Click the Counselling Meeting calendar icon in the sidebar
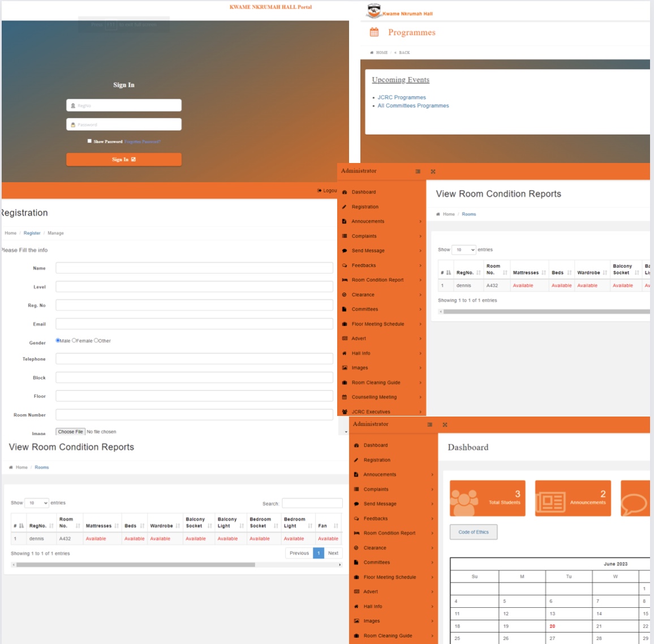The width and height of the screenshot is (654, 644). tap(345, 397)
